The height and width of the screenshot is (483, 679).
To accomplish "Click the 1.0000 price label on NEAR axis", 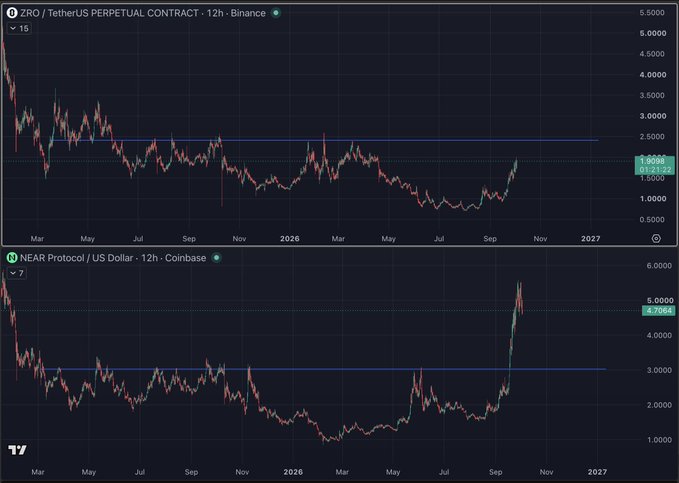I will [659, 440].
